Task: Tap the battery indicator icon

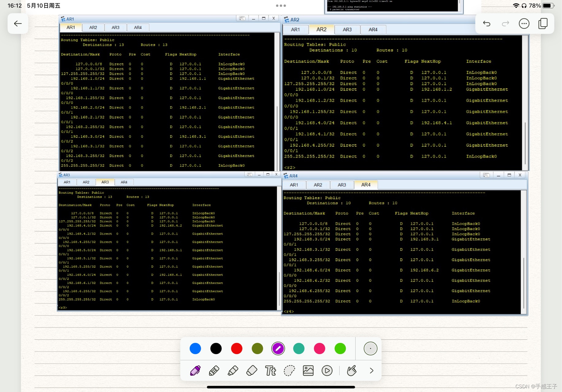Action: pyautogui.click(x=549, y=6)
